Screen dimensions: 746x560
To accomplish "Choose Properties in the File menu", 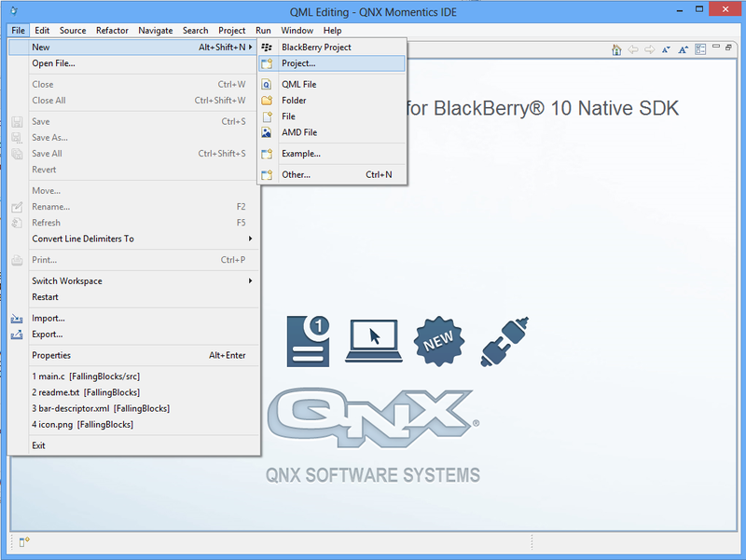I will click(x=134, y=355).
